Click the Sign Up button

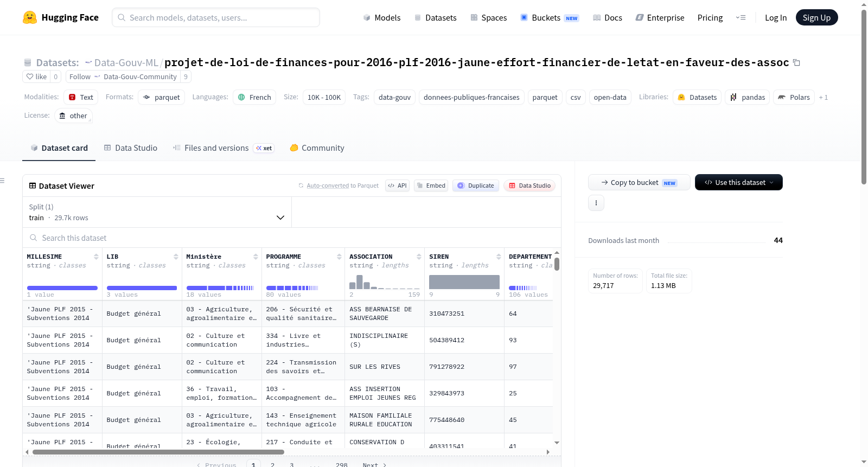(x=817, y=17)
